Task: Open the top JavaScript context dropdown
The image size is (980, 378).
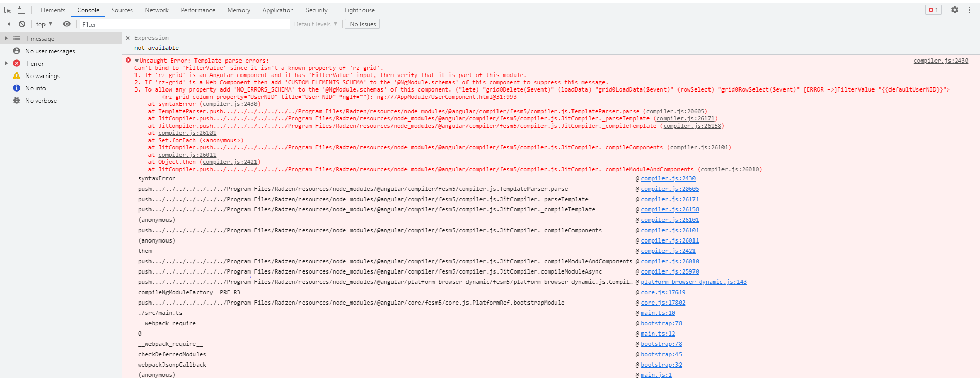Action: (44, 24)
